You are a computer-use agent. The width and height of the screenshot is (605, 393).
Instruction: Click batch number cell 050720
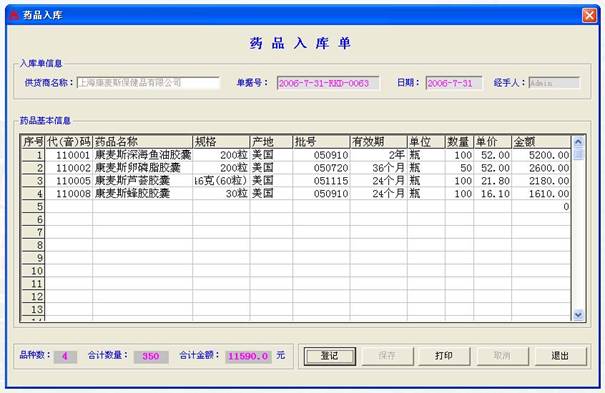click(321, 168)
